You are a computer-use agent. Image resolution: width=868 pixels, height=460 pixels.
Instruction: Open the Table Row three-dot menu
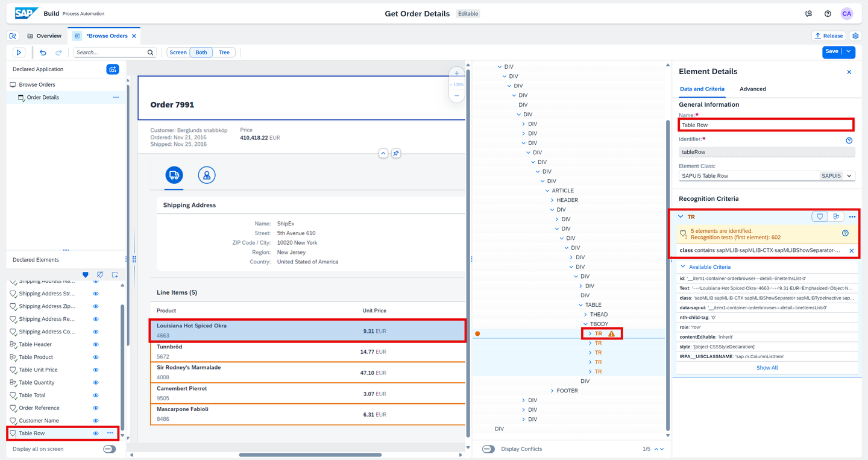click(x=110, y=433)
